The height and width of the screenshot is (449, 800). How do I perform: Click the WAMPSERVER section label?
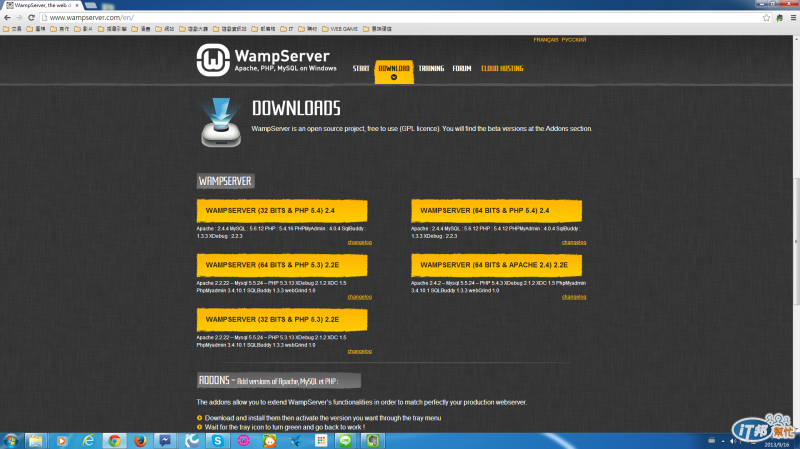pos(225,181)
